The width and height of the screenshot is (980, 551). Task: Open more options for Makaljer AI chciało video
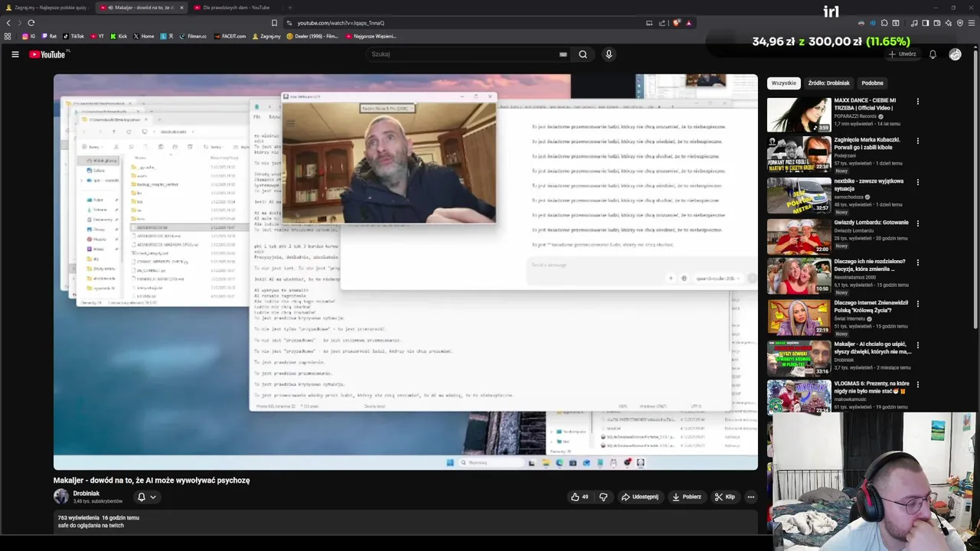coord(917,345)
